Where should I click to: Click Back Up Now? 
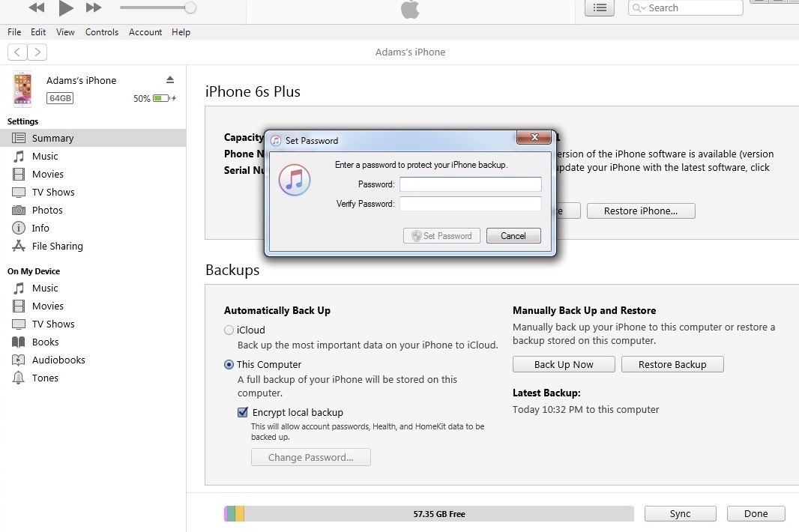[564, 364]
